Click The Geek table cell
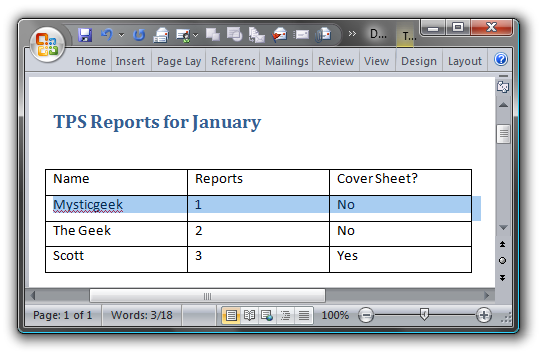 point(116,234)
